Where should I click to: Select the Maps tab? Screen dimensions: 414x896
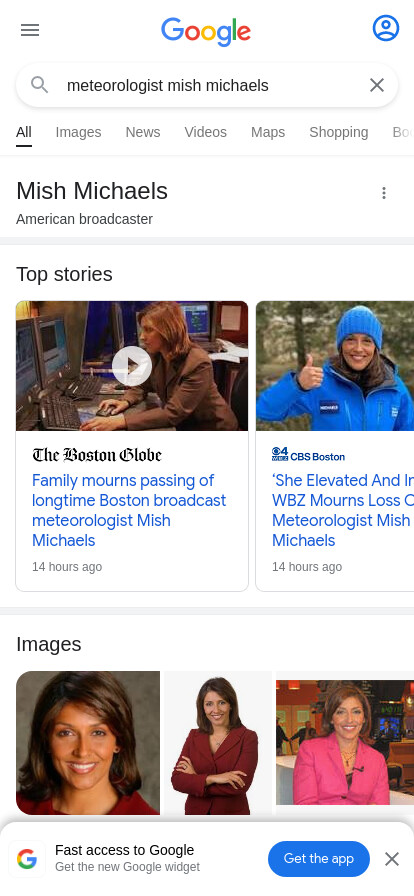tap(268, 132)
